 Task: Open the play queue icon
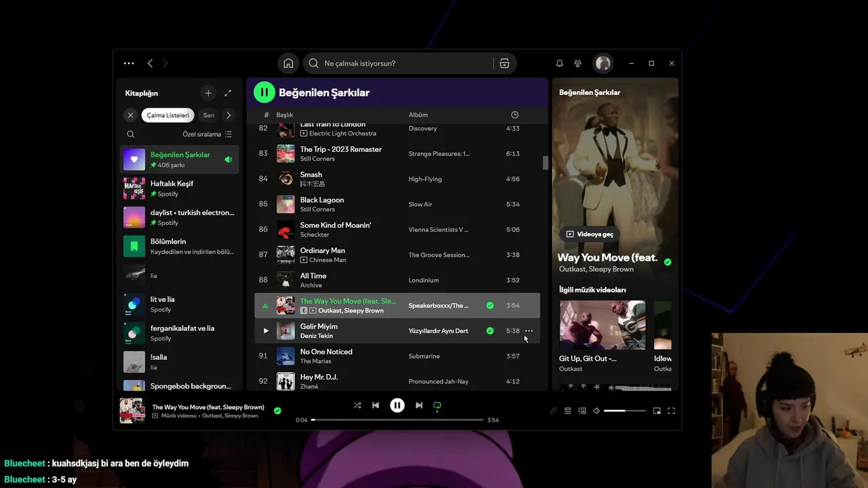point(568,411)
